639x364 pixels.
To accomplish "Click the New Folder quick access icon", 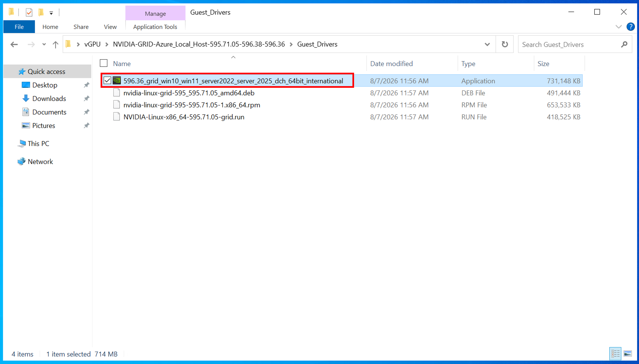I will tap(41, 12).
